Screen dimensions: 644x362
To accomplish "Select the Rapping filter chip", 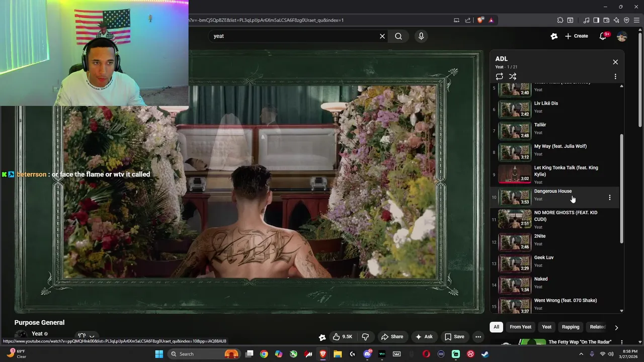I will (571, 327).
